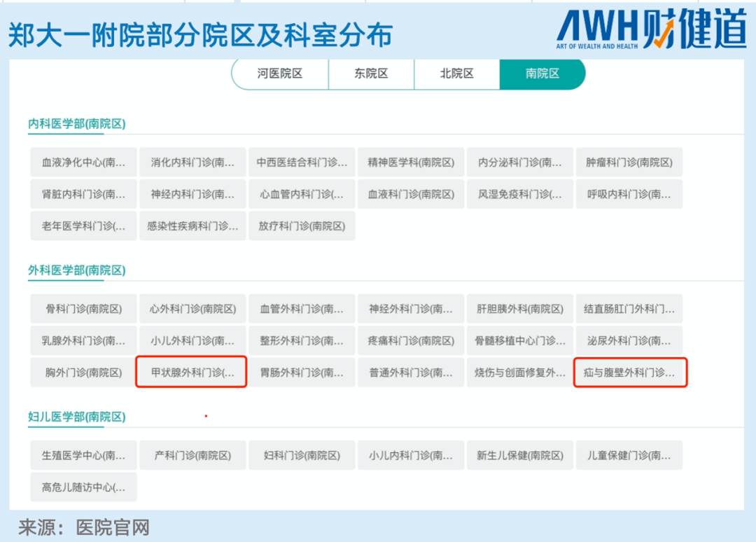The width and height of the screenshot is (756, 542).
Task: Click 儿童保健门诊 department button
Action: (629, 456)
